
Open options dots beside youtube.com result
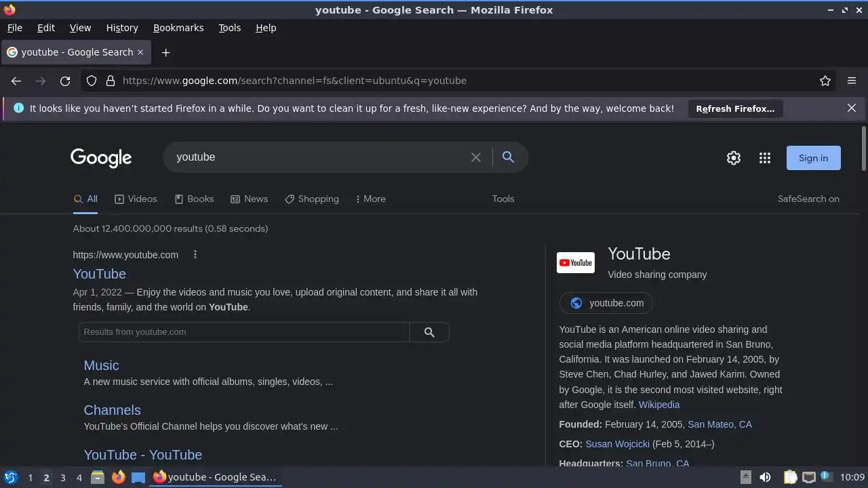[x=195, y=255]
